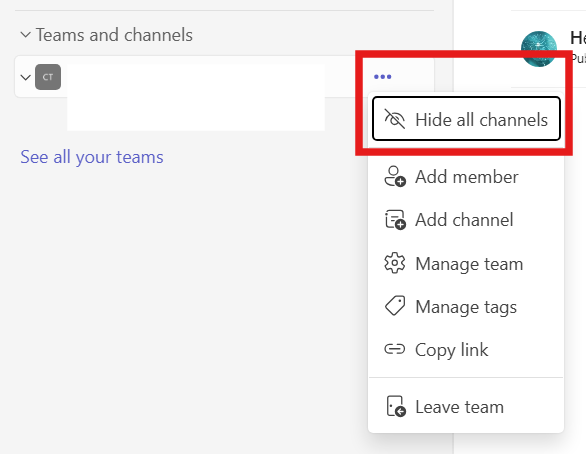586x454 pixels.
Task: Click the Add channel icon
Action: (395, 219)
